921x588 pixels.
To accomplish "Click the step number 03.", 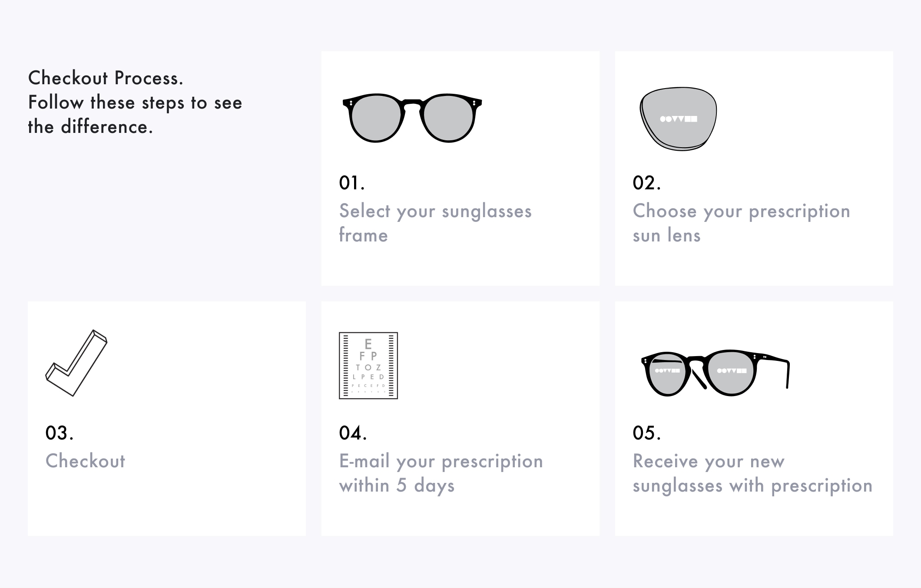I will pos(60,433).
